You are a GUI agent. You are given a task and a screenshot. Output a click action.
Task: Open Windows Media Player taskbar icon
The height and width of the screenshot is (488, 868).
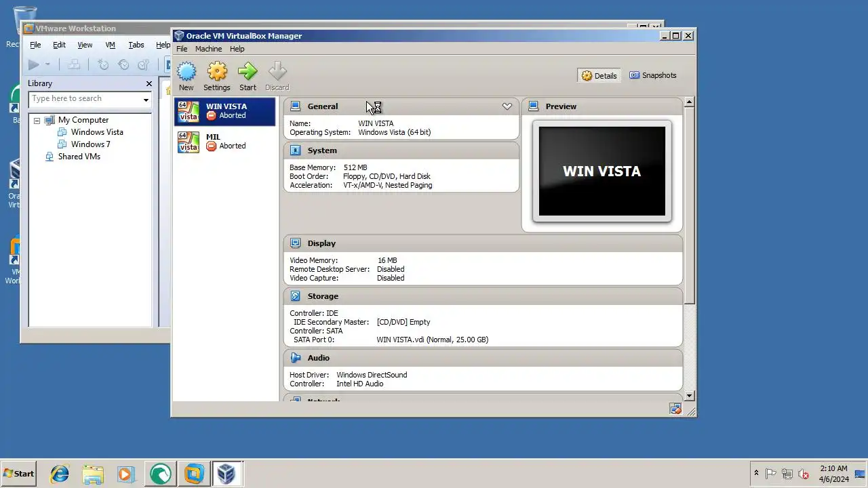[x=126, y=474]
